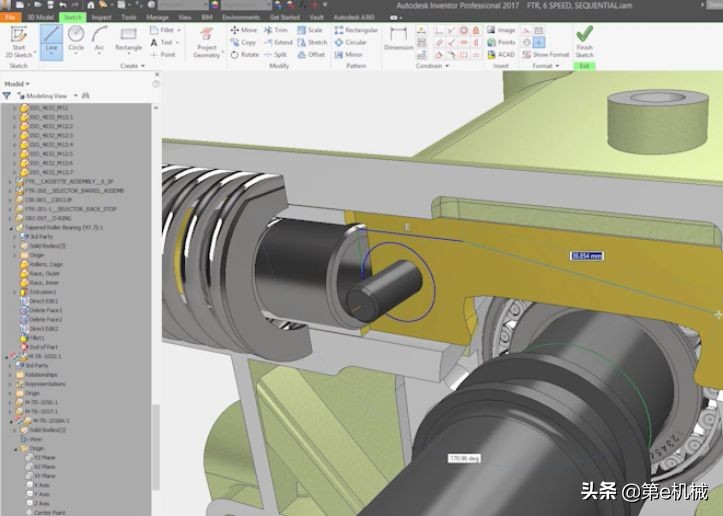The image size is (723, 516).
Task: Choose the Extend tool
Action: point(278,42)
